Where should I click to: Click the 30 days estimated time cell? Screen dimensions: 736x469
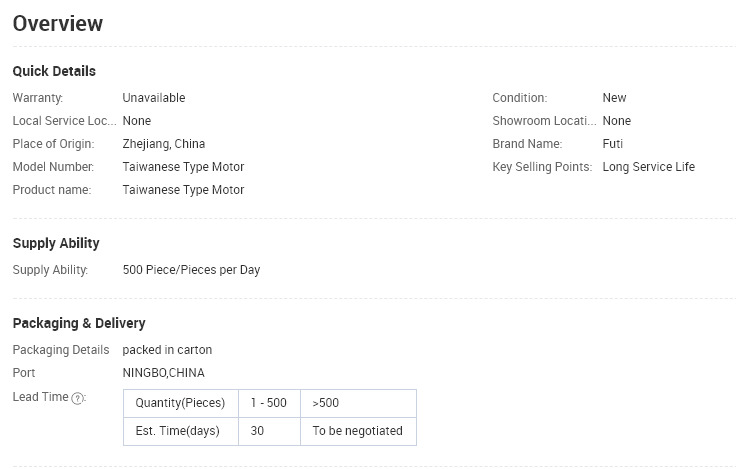coord(269,431)
